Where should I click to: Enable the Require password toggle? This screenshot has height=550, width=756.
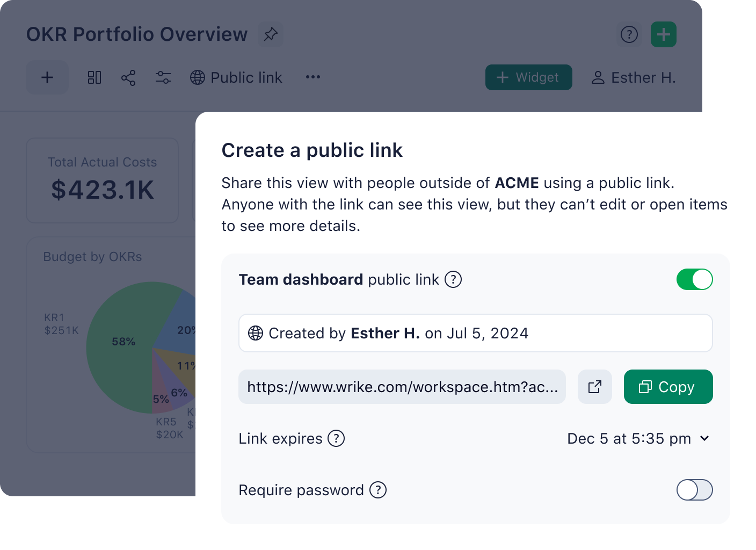tap(694, 490)
